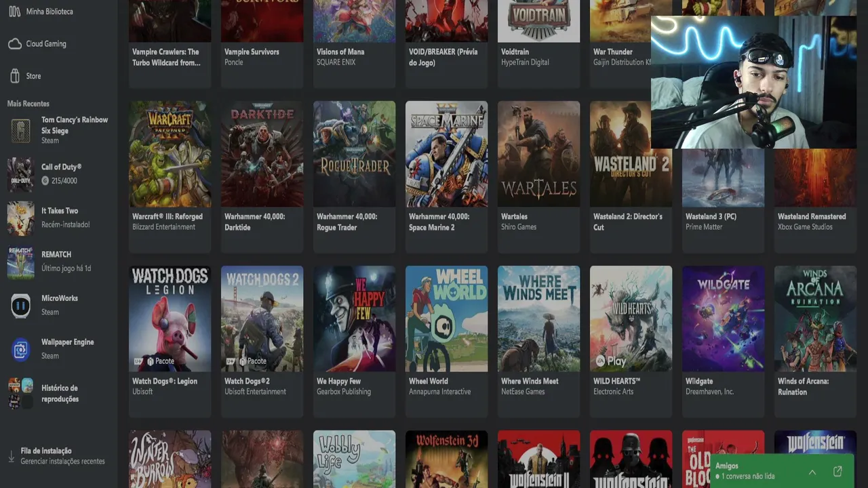
Task: Open the Warhammer 40,000: Darktide cover
Action: (x=262, y=154)
